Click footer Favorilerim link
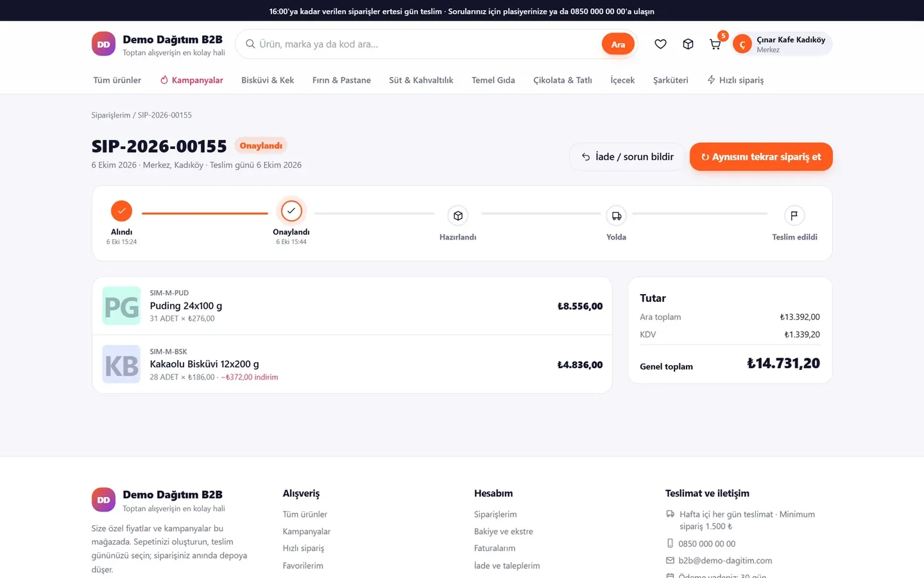 coord(303,566)
